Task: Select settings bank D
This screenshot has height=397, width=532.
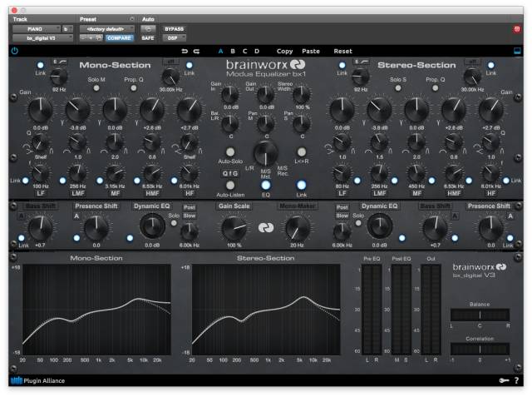Action: tap(257, 52)
